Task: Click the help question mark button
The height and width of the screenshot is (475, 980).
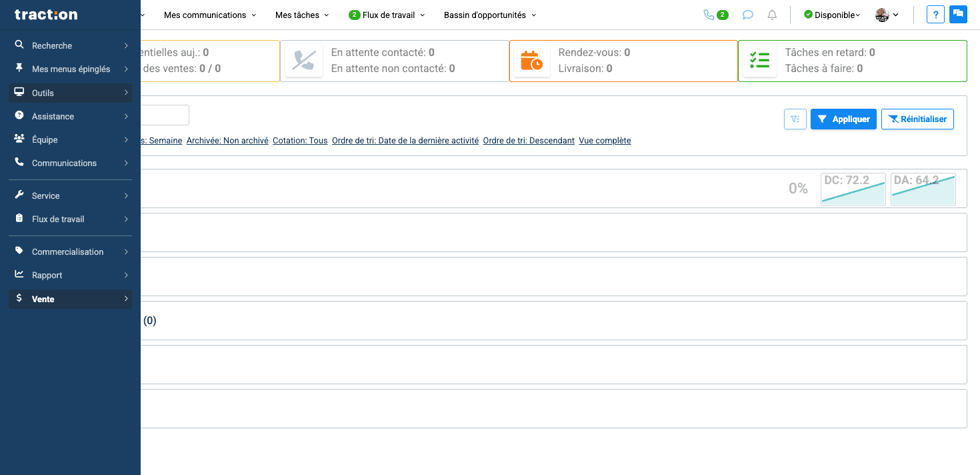Action: [935, 15]
